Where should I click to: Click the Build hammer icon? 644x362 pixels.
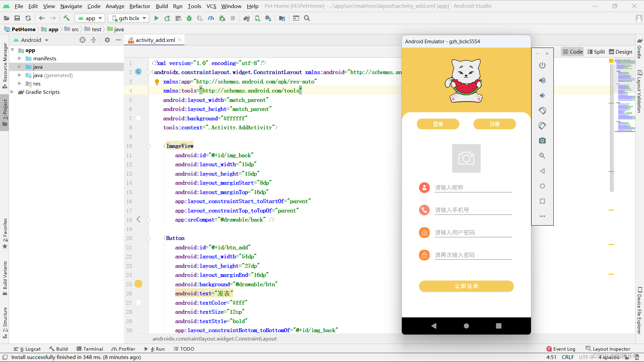66,18
